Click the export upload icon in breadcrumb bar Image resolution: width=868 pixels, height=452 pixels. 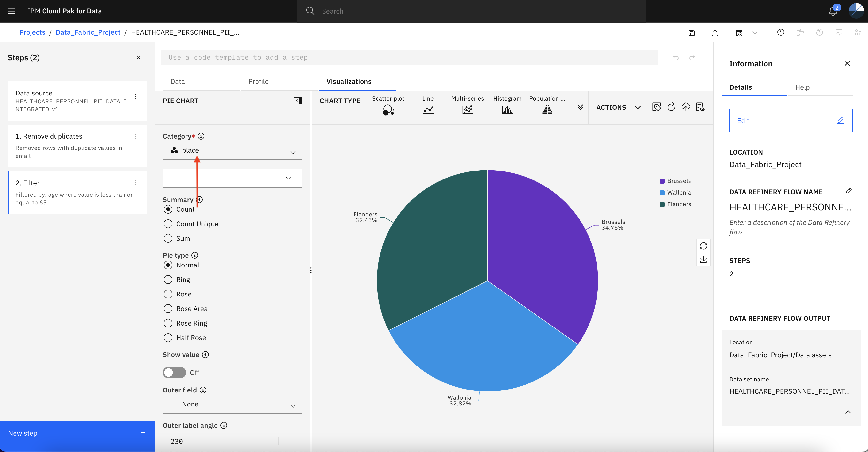point(715,33)
